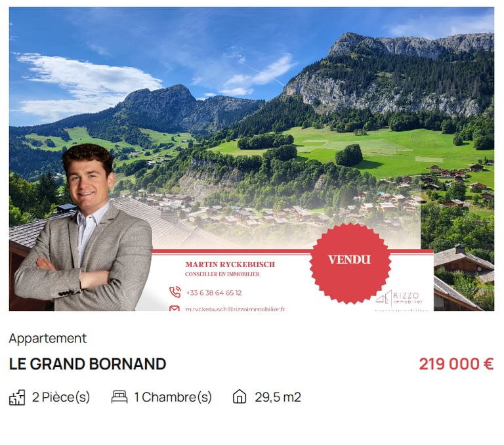Click the house surface-area icon
504x445 pixels.
tap(240, 396)
